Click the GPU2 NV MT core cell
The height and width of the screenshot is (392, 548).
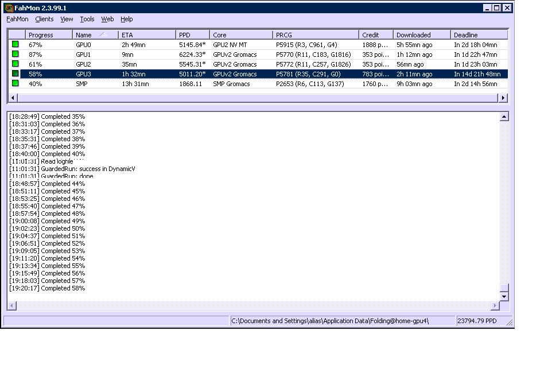[230, 45]
